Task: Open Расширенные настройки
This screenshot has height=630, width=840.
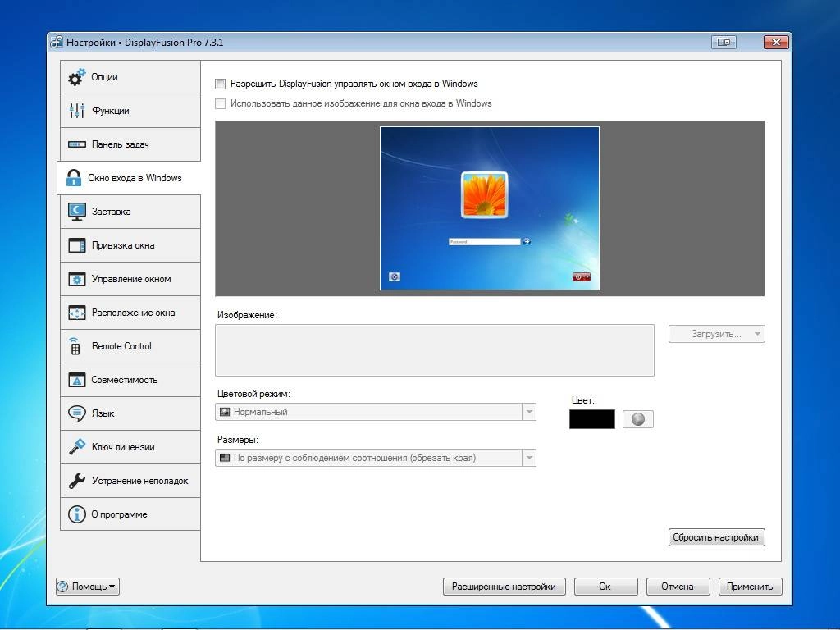Action: (504, 587)
